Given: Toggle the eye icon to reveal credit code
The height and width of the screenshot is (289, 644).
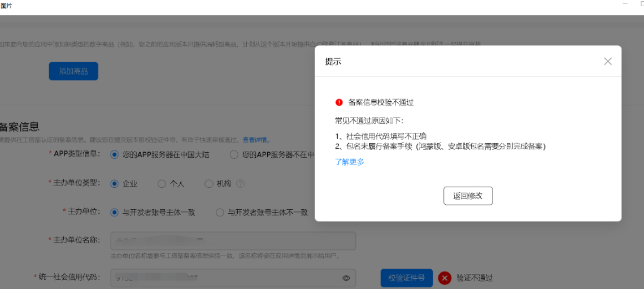Looking at the screenshot, I should coord(346,278).
